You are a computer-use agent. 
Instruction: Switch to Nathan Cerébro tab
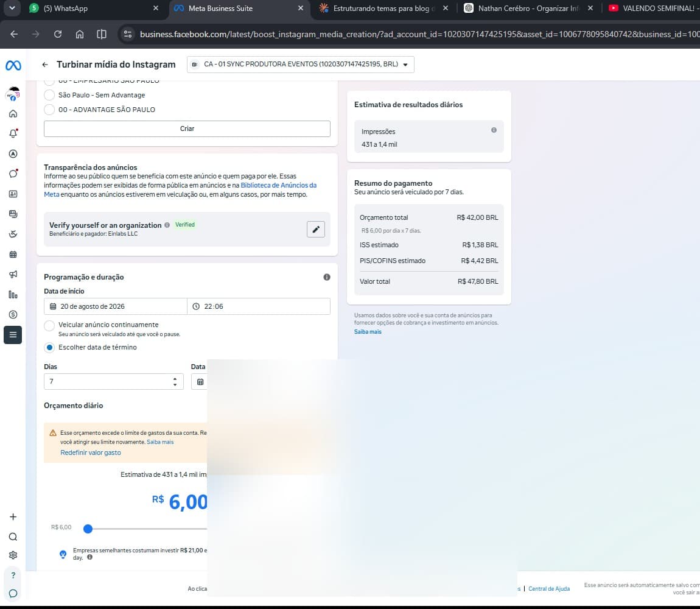click(528, 8)
